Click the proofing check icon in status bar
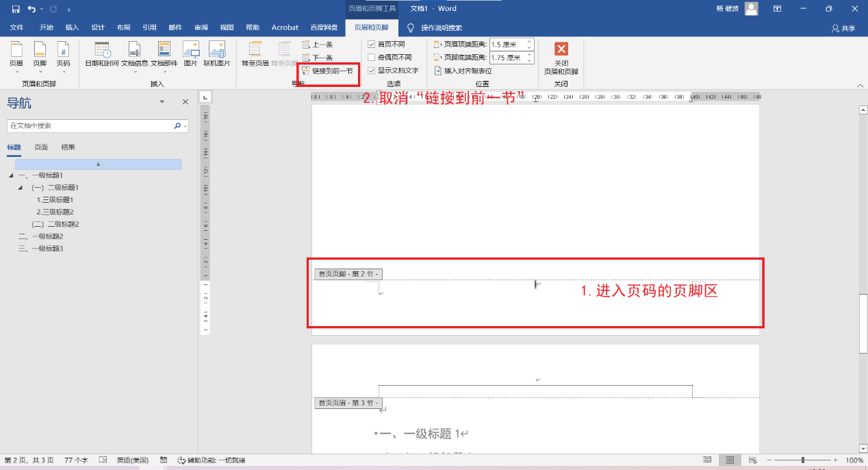This screenshot has height=470, width=868. tap(103, 460)
